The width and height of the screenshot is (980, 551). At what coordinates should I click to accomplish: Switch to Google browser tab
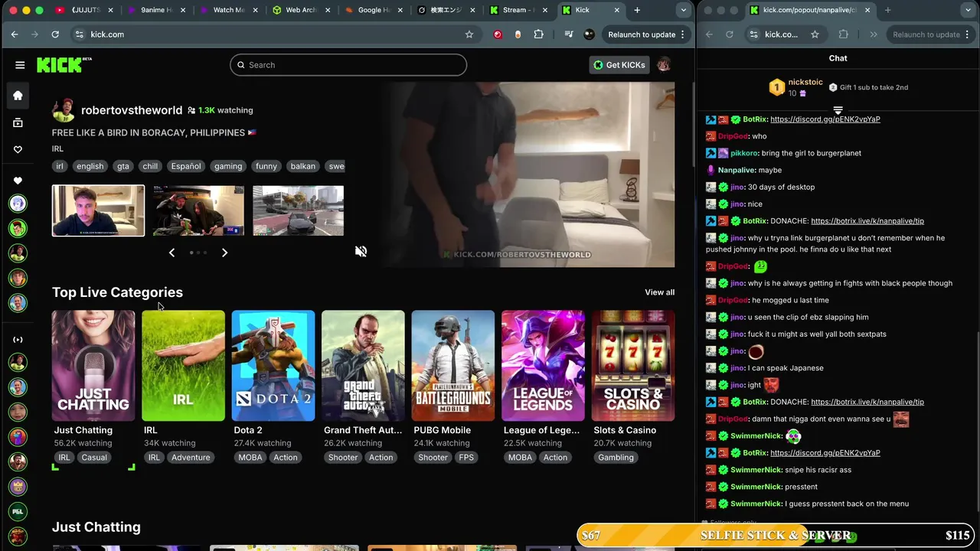(373, 10)
